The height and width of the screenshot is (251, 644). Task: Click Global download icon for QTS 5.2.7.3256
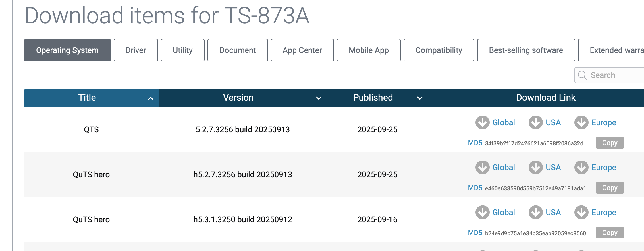tap(482, 122)
